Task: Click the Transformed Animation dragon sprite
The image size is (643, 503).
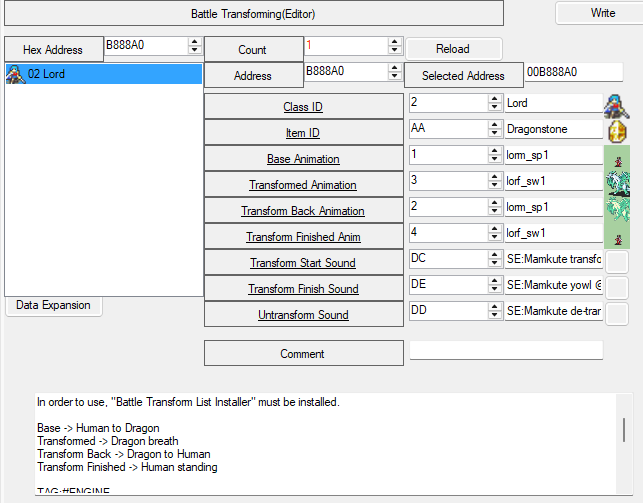Action: coord(616,182)
